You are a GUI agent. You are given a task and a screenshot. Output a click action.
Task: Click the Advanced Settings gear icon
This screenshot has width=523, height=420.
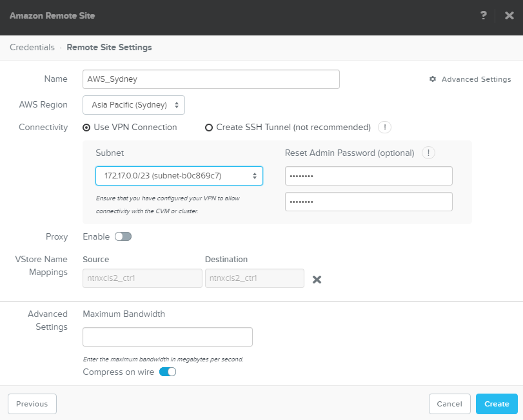tap(433, 79)
